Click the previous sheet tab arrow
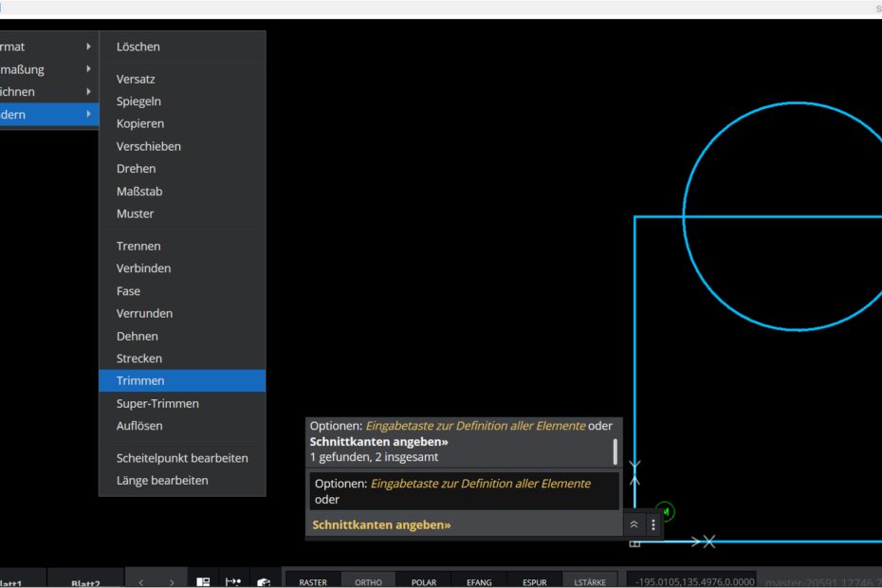Screen dimensions: 882x588 [141, 582]
